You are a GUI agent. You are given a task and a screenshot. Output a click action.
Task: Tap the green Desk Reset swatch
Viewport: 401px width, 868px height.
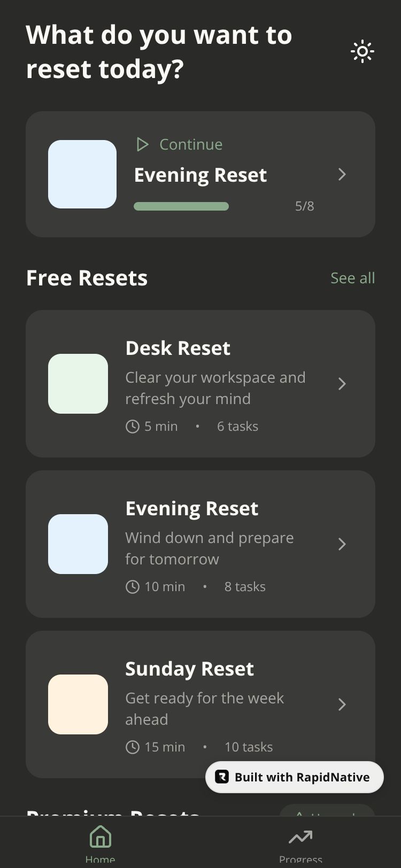78,384
